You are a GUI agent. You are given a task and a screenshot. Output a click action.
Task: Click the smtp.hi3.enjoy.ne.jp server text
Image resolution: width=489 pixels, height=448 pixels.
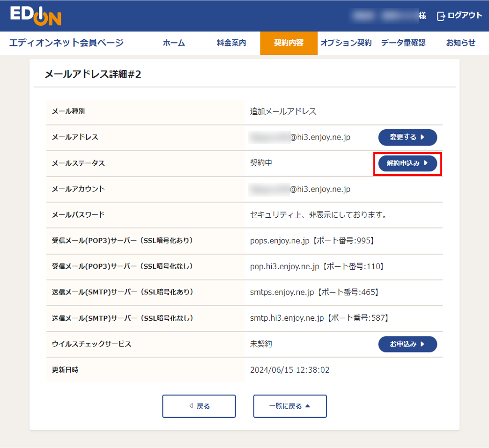[287, 318]
